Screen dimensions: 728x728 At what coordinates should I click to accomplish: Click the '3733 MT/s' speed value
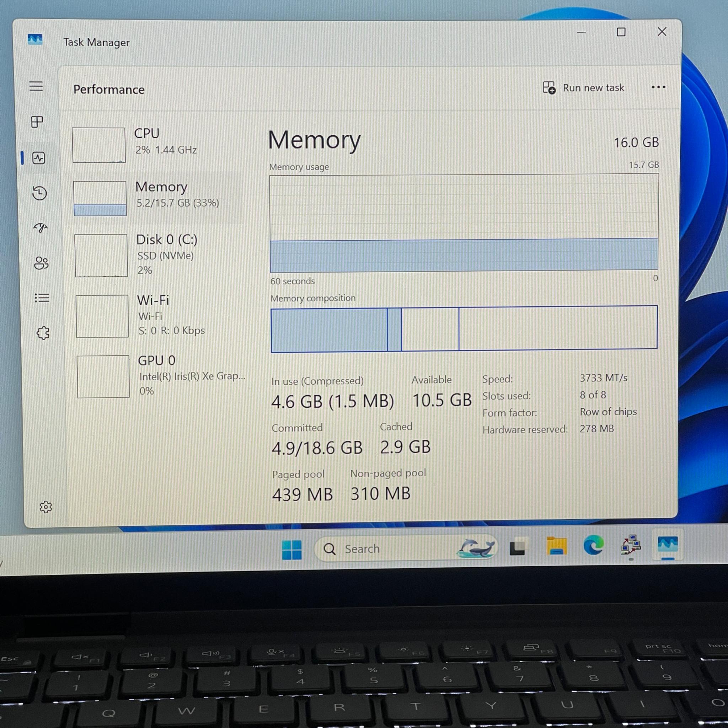pyautogui.click(x=604, y=378)
